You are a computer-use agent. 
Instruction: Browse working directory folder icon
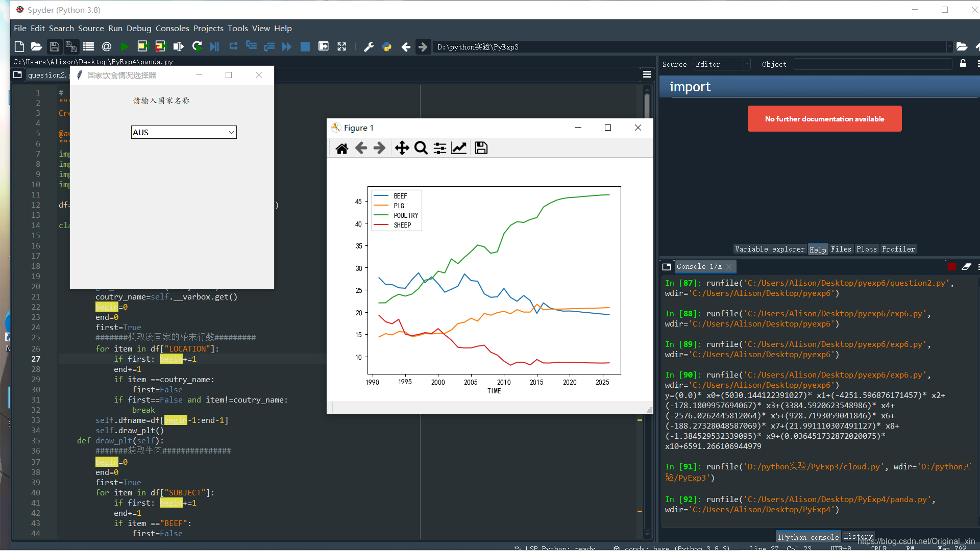(x=962, y=47)
